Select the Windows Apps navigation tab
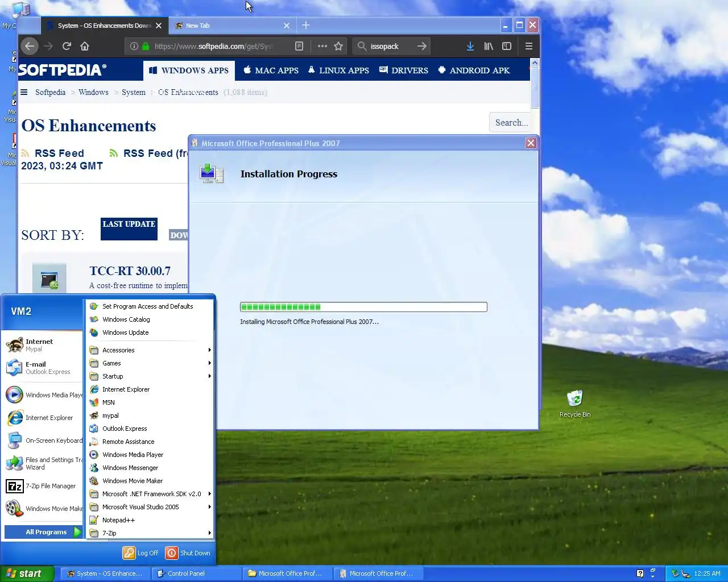728x582 pixels. click(x=189, y=70)
